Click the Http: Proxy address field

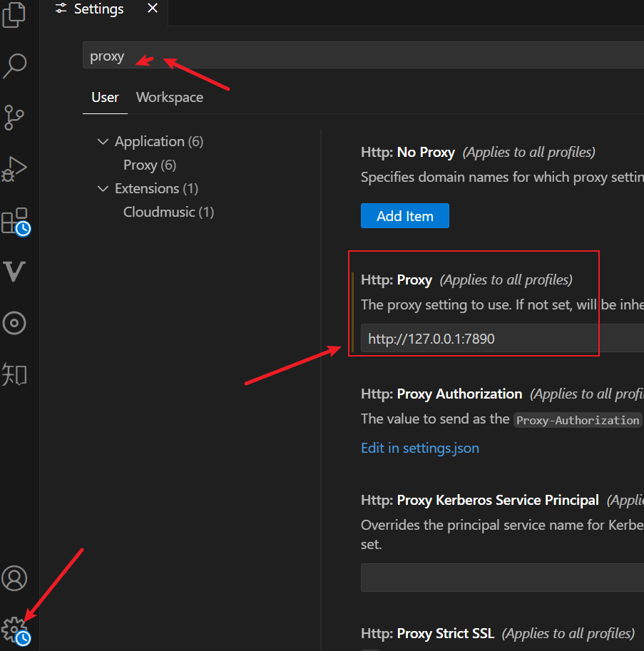(499, 339)
